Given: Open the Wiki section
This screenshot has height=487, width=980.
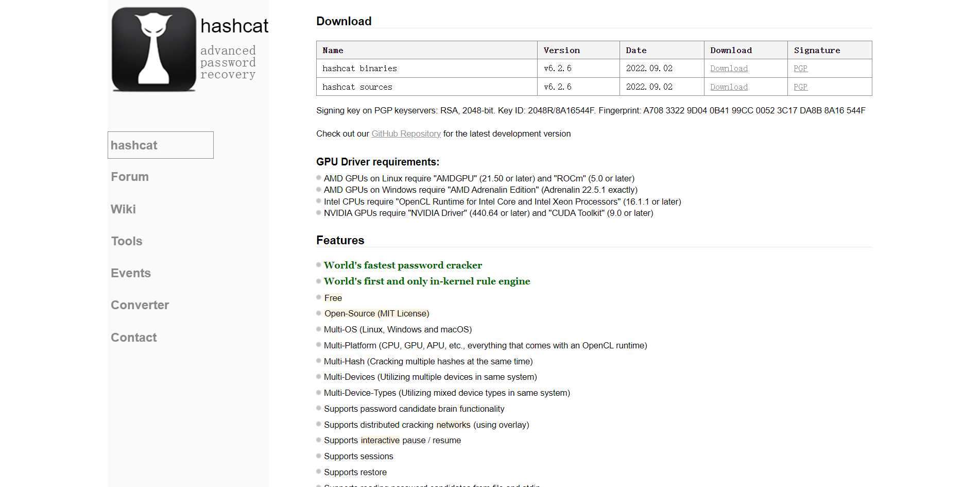Looking at the screenshot, I should [123, 209].
